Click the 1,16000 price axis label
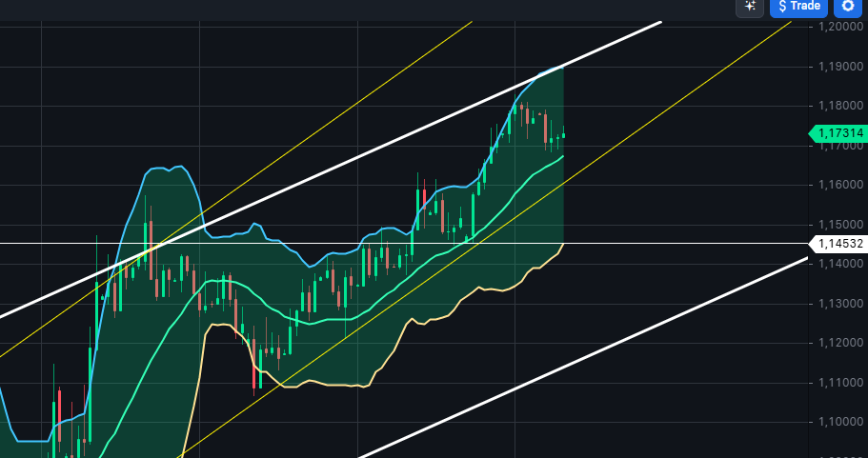Viewport: 868px width, 458px height. click(x=840, y=185)
